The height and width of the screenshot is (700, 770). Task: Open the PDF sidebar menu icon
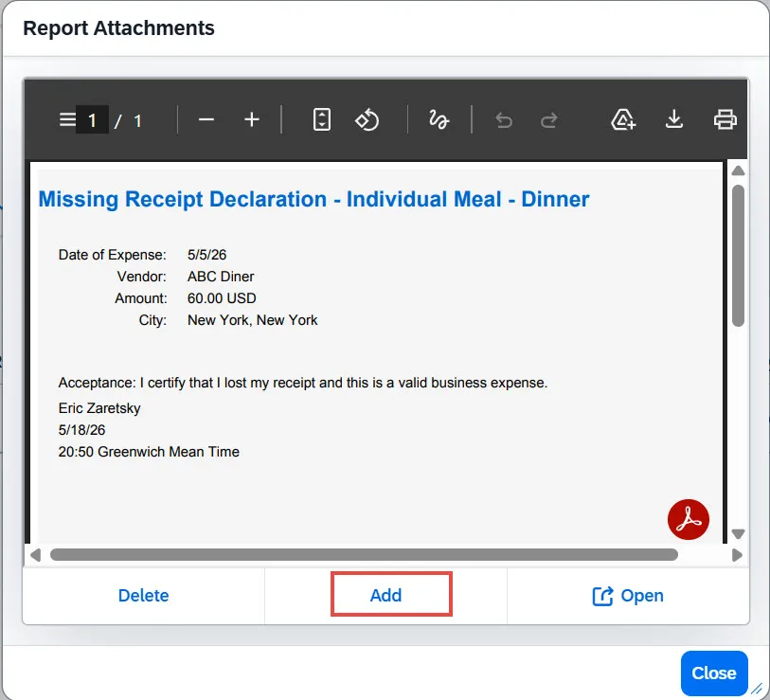click(67, 119)
